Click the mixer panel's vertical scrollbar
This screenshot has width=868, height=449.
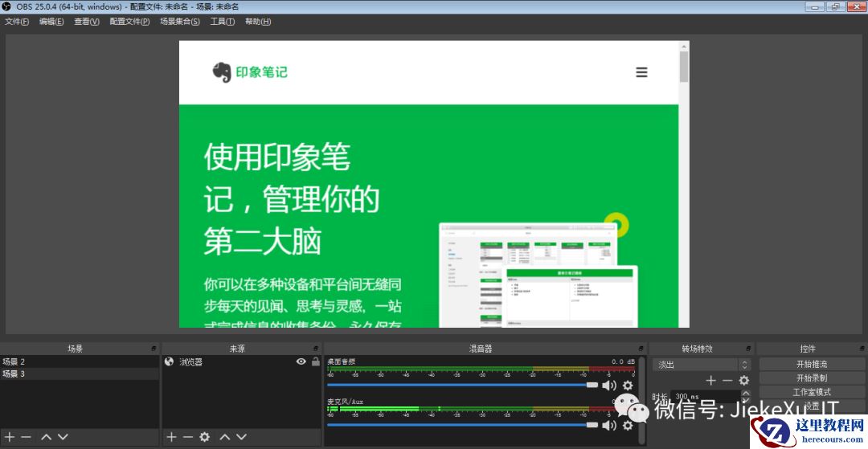coord(641,400)
